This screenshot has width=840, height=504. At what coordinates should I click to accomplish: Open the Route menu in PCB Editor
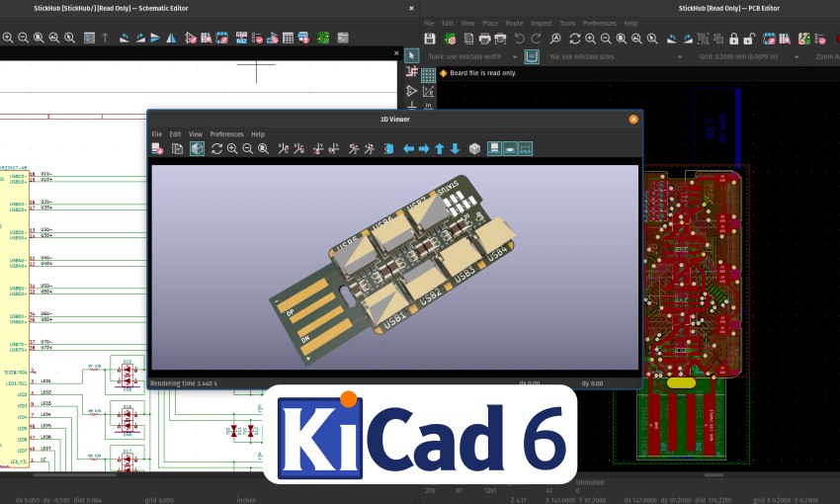click(x=514, y=23)
